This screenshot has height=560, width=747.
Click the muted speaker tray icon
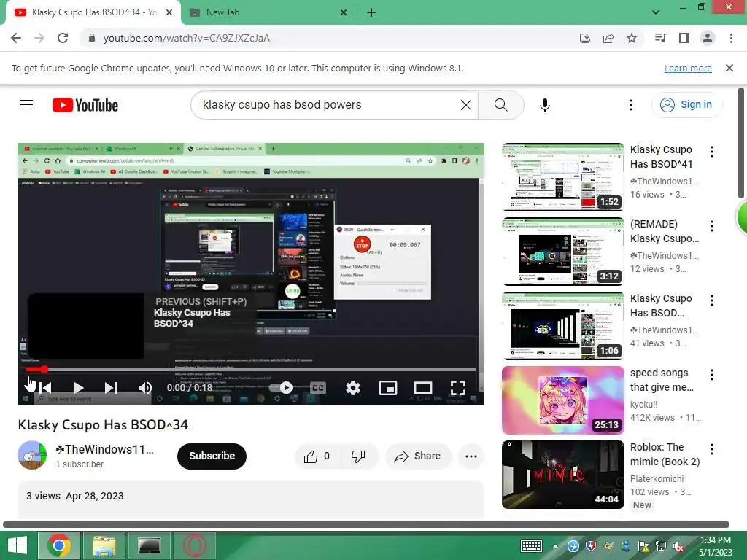coord(678,546)
